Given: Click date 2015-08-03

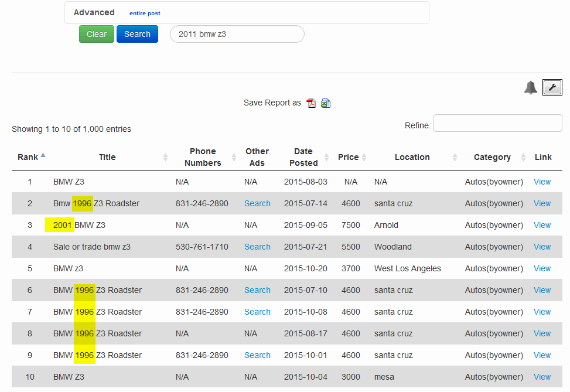Looking at the screenshot, I should pyautogui.click(x=306, y=182).
